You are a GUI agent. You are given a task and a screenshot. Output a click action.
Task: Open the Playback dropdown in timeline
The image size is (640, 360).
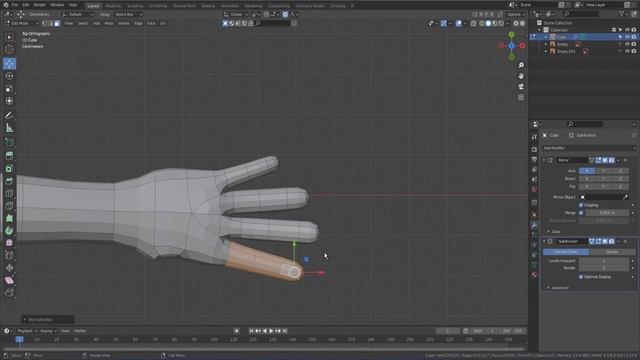[27, 331]
